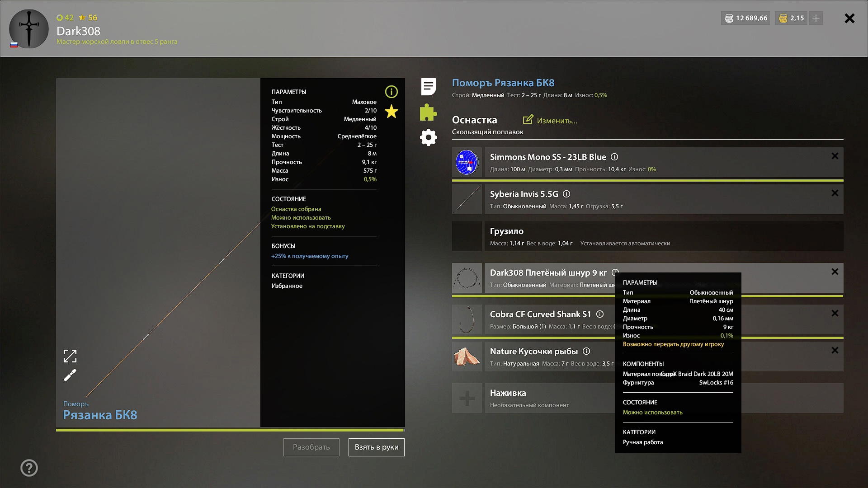Screen dimensions: 868x488
Task: Select the Dark308 braided leader thumbnail
Action: (467, 278)
